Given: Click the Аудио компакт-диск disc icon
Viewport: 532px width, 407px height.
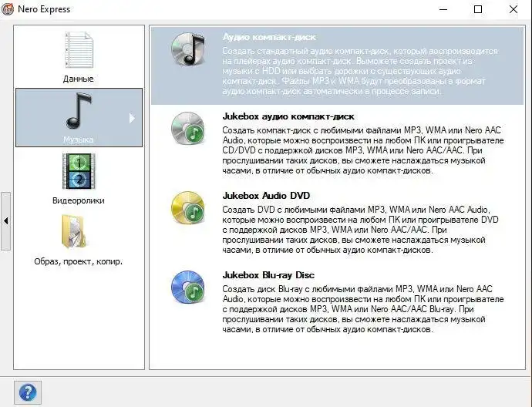Looking at the screenshot, I should [x=188, y=49].
